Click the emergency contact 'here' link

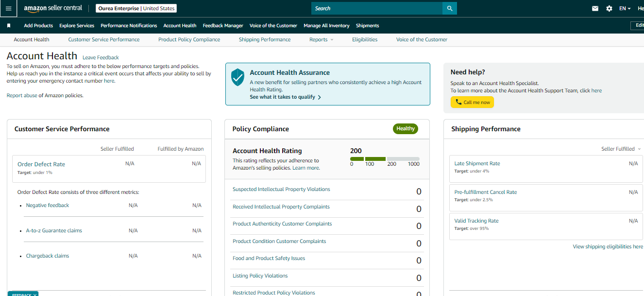109,81
